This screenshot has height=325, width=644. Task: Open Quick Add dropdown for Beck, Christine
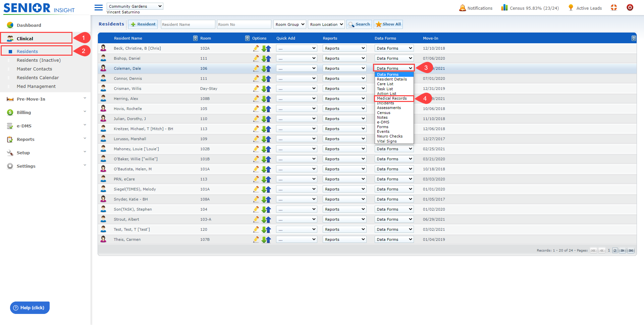[x=297, y=48]
